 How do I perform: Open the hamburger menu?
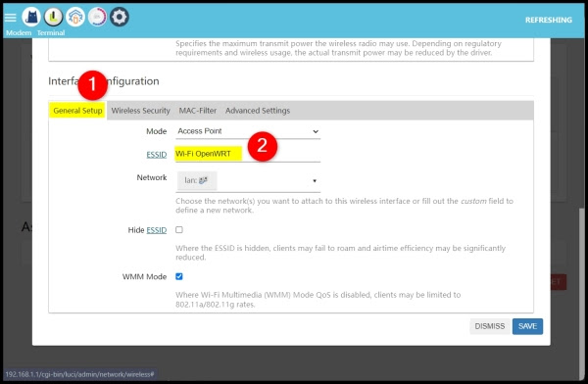10,18
